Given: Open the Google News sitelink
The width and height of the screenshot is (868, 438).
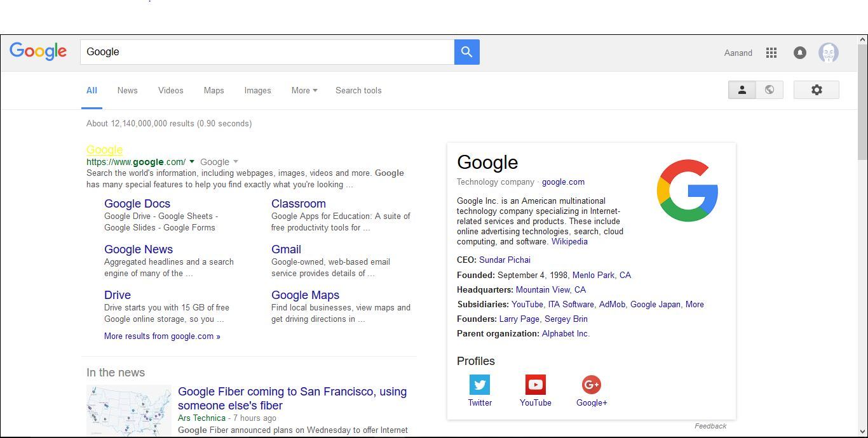Looking at the screenshot, I should (x=139, y=249).
